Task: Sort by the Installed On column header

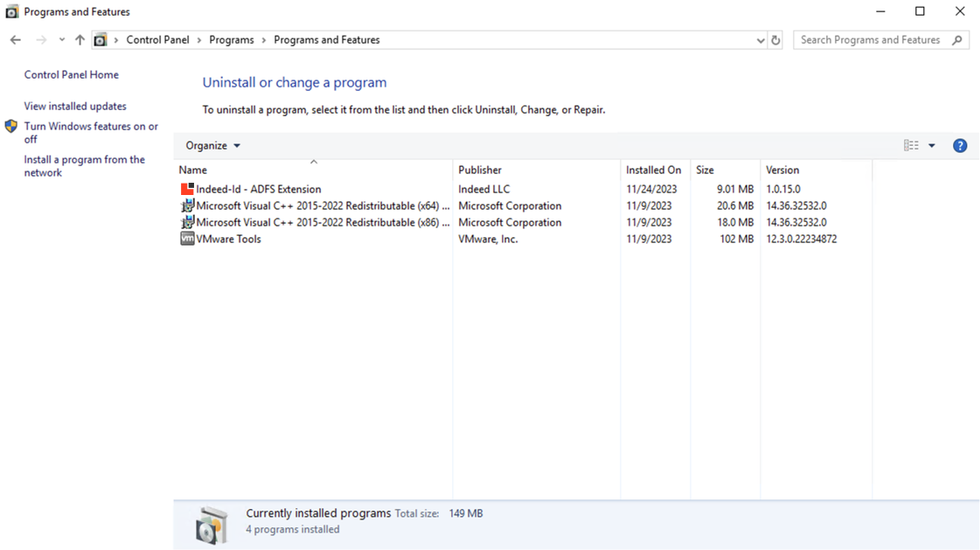Action: coord(656,170)
